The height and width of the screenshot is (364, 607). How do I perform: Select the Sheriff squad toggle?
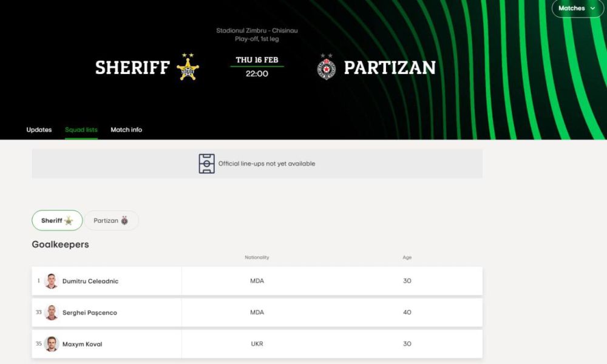coord(57,221)
